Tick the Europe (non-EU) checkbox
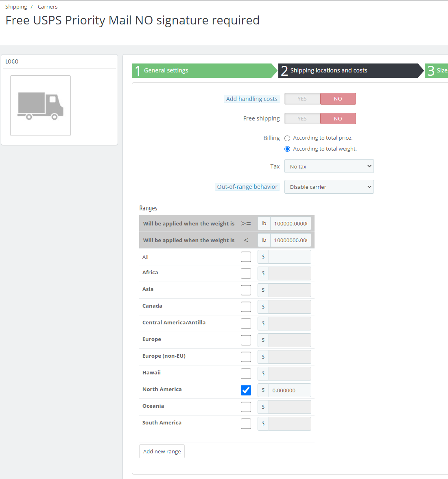 tap(246, 357)
